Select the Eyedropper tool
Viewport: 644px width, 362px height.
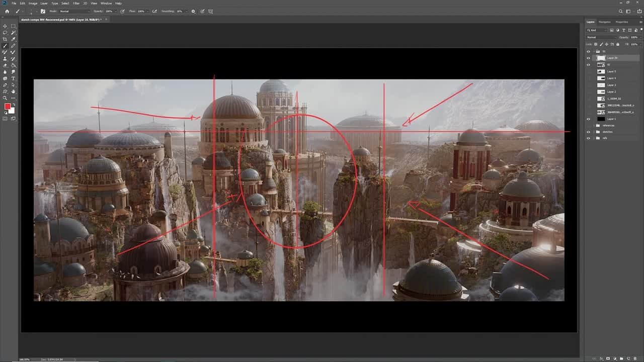click(13, 39)
